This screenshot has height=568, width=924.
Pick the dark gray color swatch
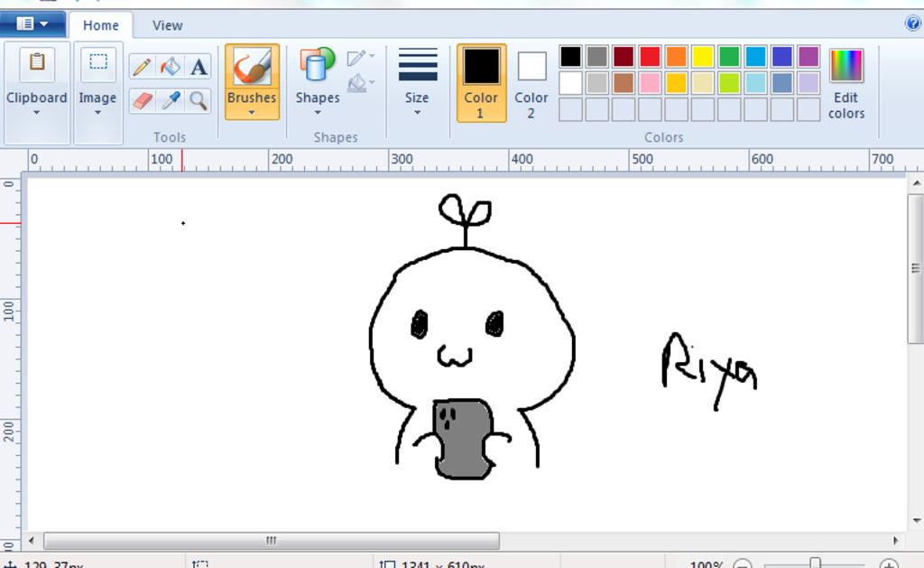click(597, 57)
